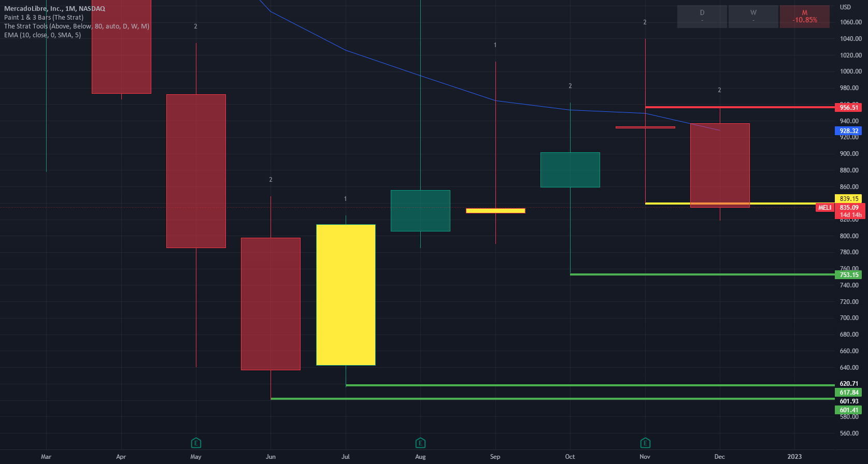Click the earnings 'E' marker under November
Viewport: 868px width, 464px height.
pos(645,443)
